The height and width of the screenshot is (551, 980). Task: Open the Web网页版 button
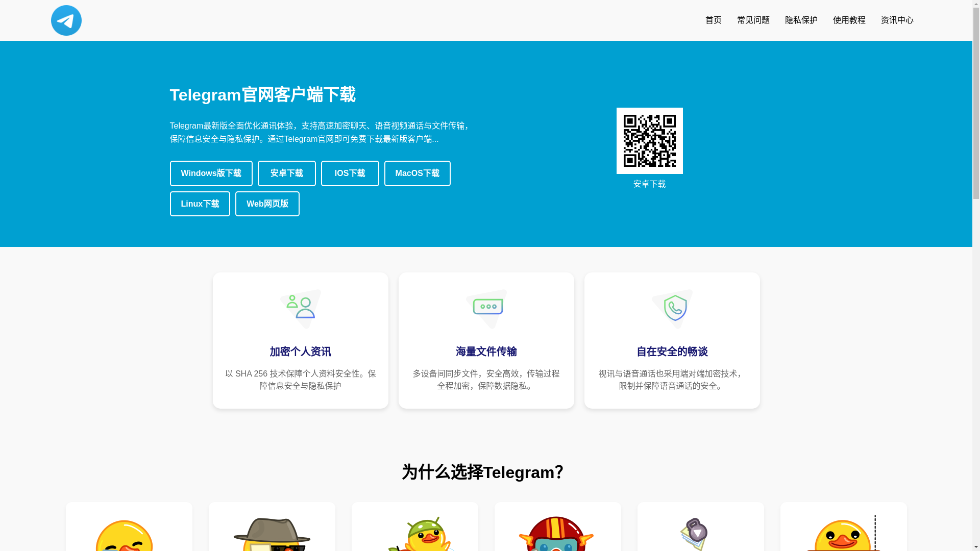click(x=267, y=204)
